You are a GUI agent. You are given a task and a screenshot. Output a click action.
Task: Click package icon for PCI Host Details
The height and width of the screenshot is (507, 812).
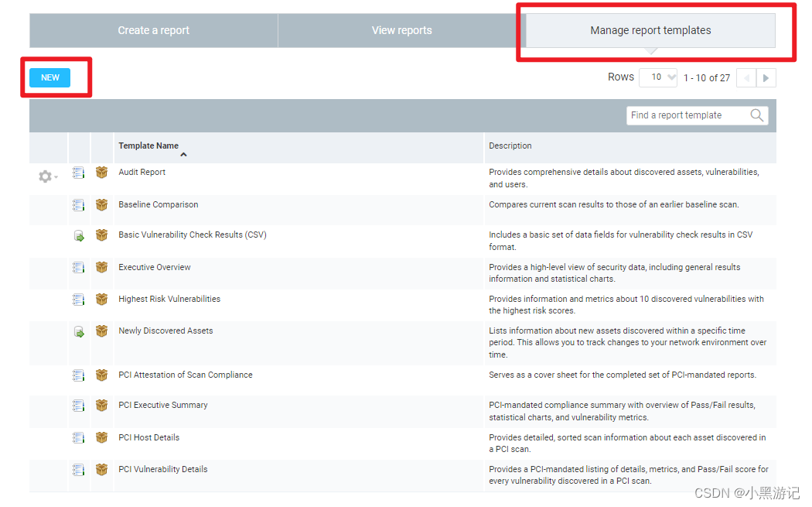click(x=101, y=437)
